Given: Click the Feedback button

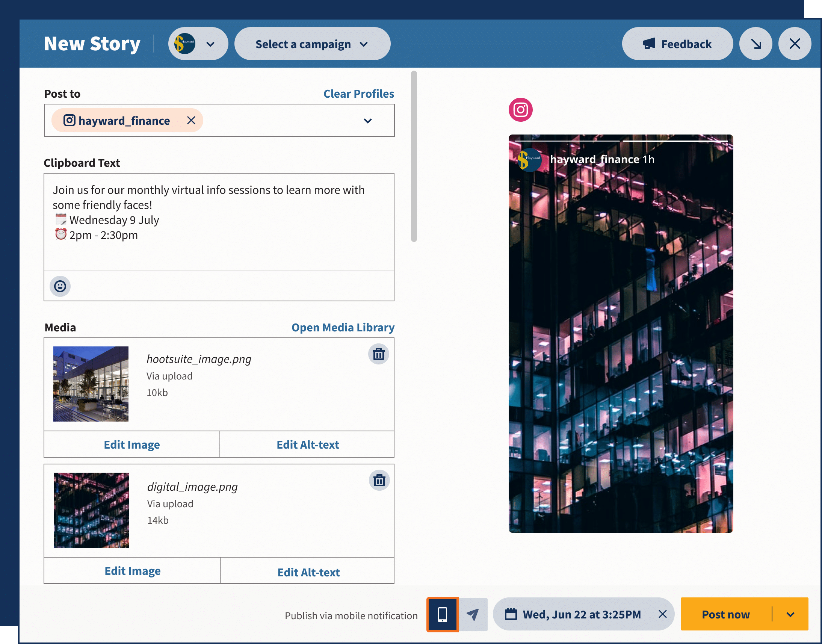Looking at the screenshot, I should [x=677, y=44].
